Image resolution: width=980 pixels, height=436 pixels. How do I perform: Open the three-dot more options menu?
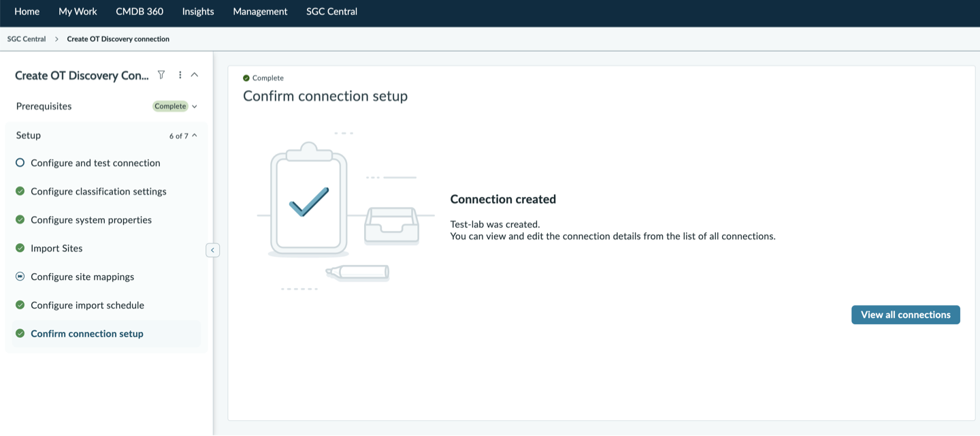tap(180, 75)
